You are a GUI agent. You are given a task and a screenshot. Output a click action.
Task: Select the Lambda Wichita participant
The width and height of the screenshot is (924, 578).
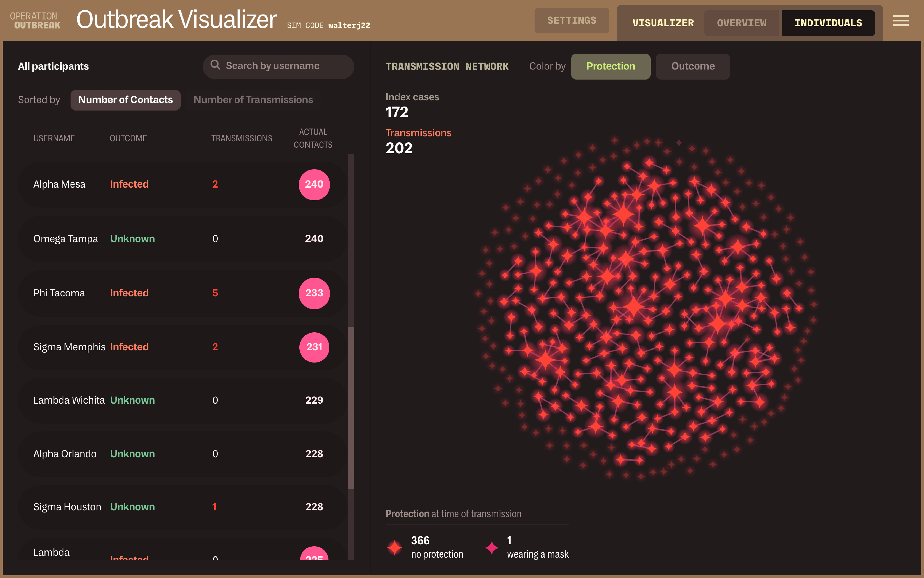tap(183, 400)
